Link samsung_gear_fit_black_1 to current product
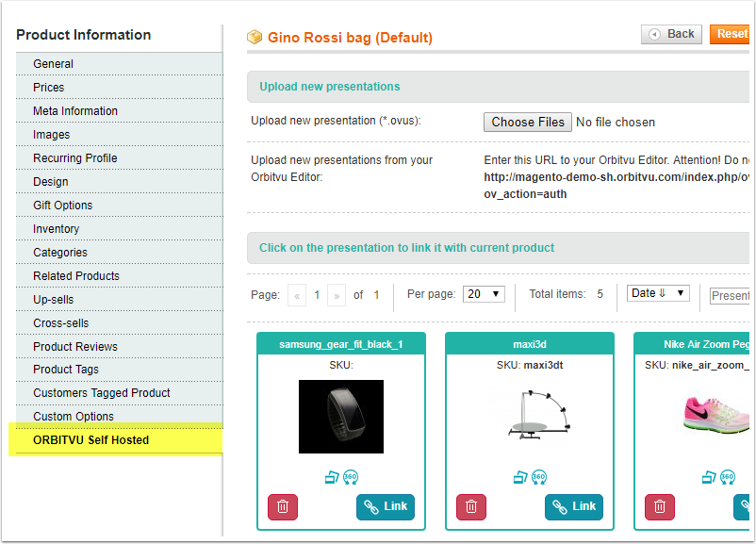The width and height of the screenshot is (756, 544). pos(386,507)
